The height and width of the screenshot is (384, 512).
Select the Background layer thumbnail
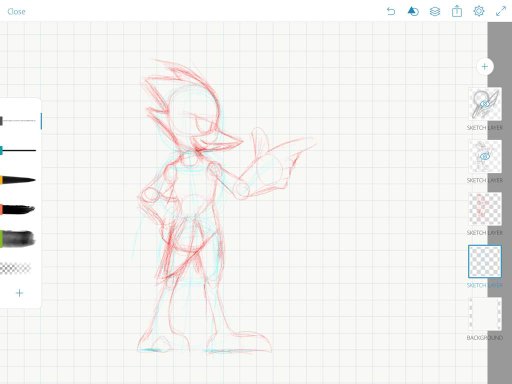point(485,314)
